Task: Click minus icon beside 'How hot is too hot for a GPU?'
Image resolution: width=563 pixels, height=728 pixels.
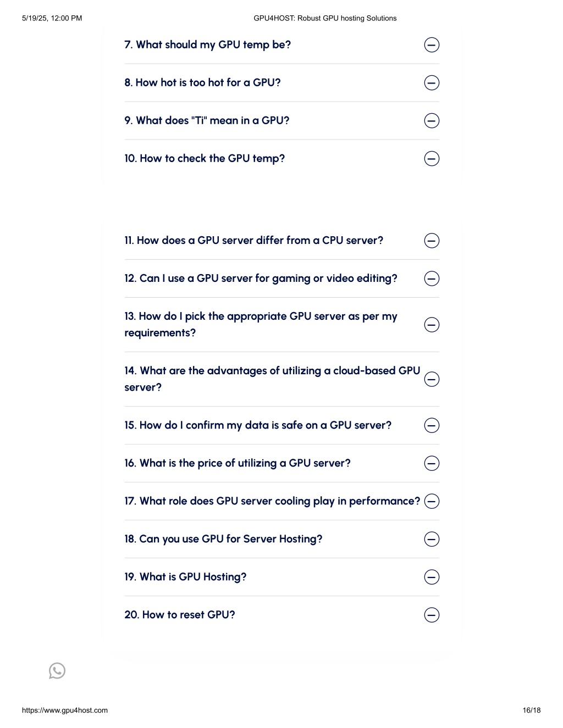Action: click(432, 83)
